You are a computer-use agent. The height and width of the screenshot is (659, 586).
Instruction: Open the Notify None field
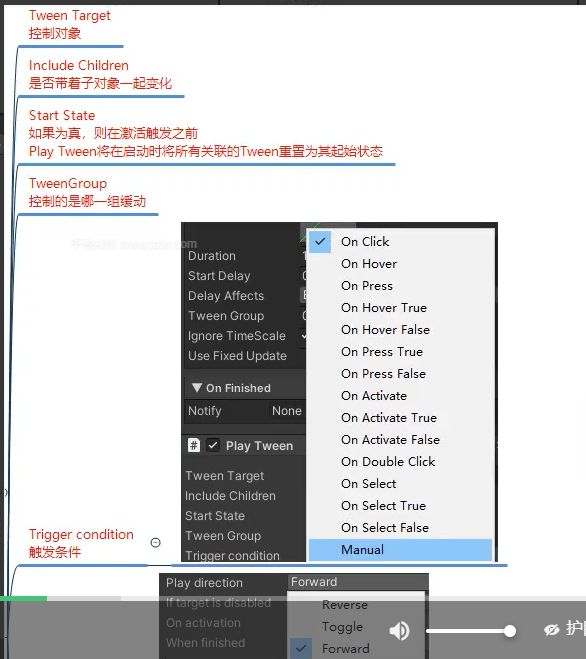click(287, 411)
